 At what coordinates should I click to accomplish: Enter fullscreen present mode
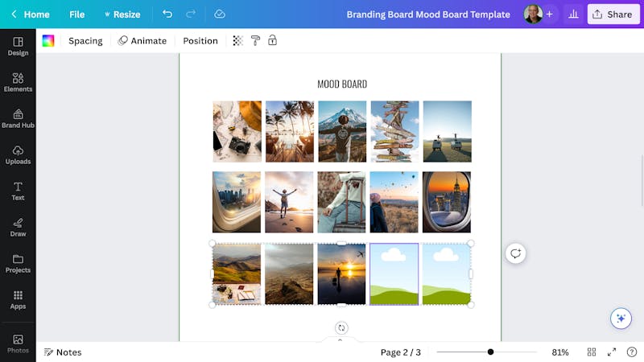(612, 352)
